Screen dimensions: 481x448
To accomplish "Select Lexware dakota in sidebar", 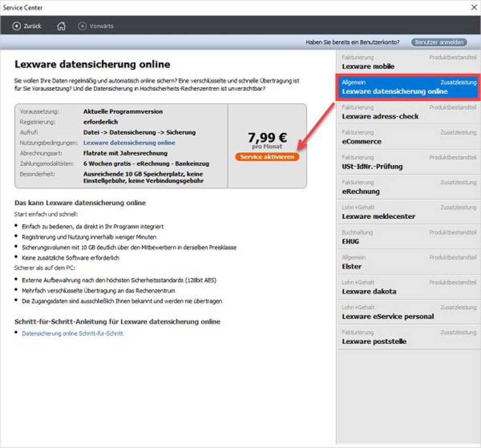I will [409, 287].
